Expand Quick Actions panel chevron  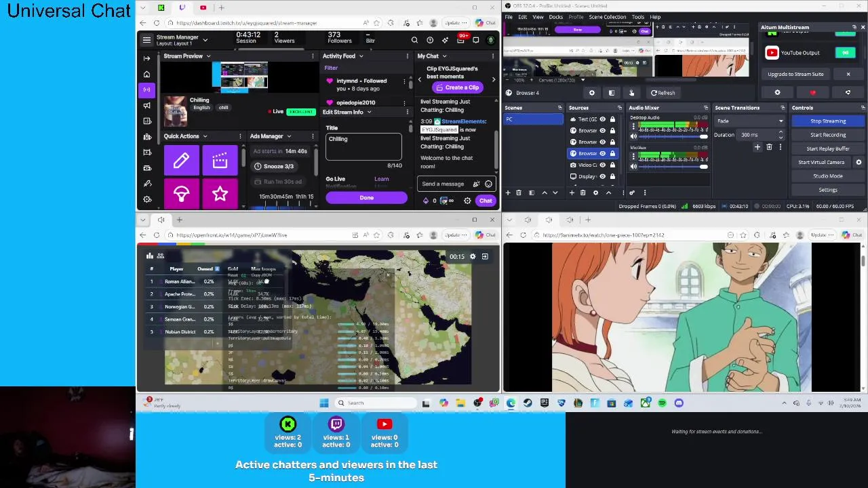(205, 136)
